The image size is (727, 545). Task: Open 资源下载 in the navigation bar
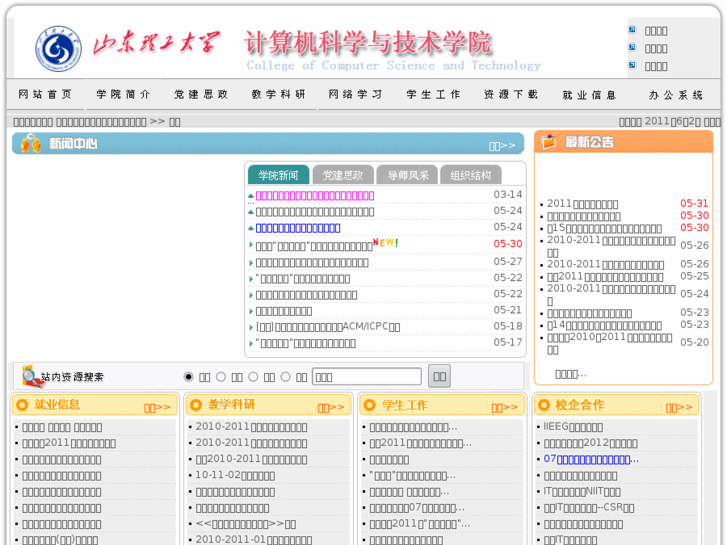pos(510,95)
